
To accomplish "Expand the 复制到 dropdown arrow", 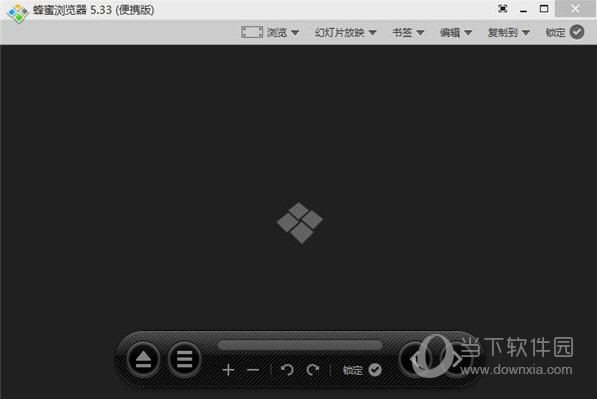I will click(525, 33).
